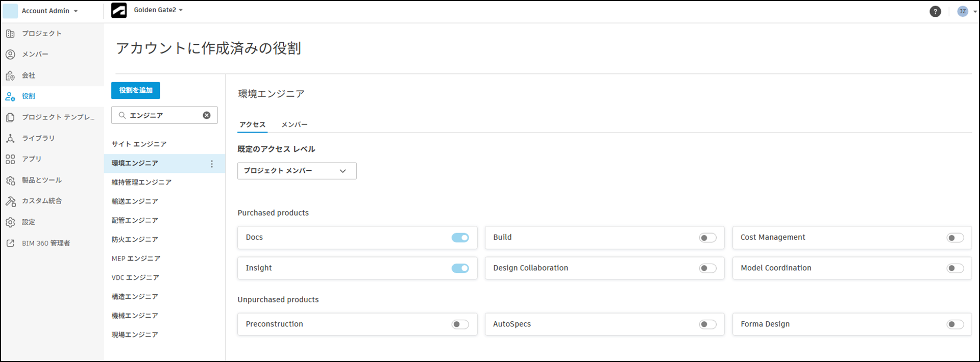Clear the role search field

pyautogui.click(x=207, y=115)
